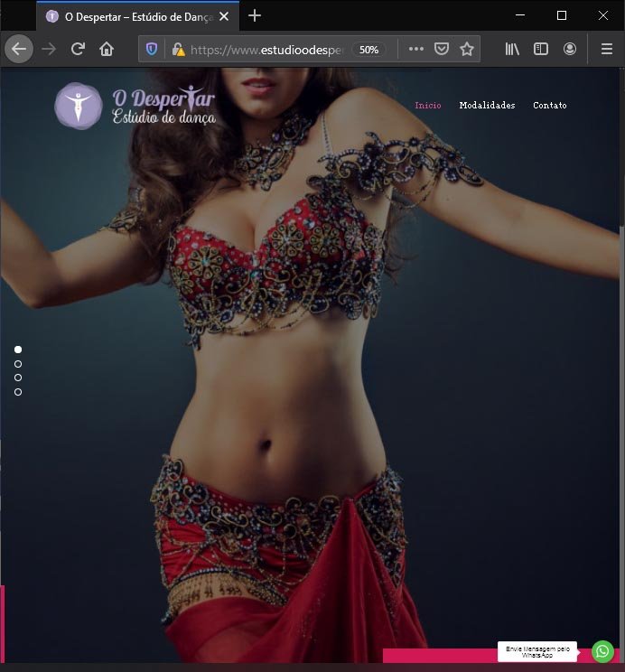This screenshot has width=625, height=672.
Task: Open the Modalidades menu item
Action: coord(487,106)
